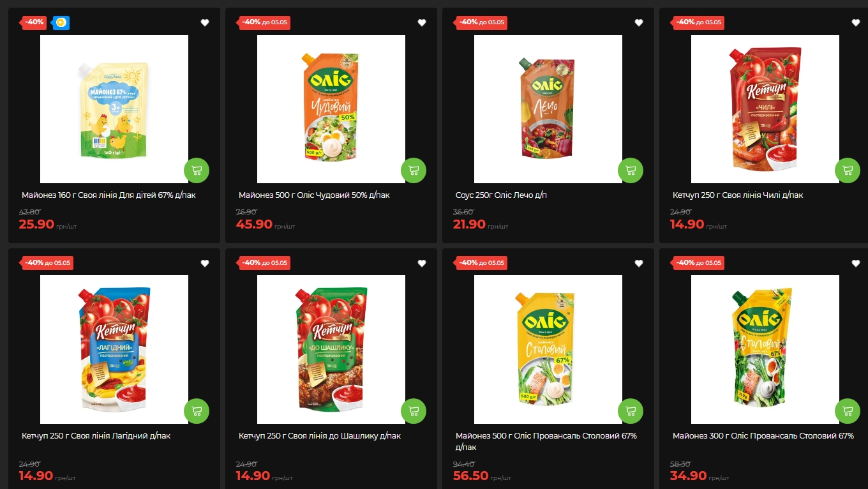Open Кетчуп 250 г Своя лінія Чилі title link

pyautogui.click(x=738, y=195)
